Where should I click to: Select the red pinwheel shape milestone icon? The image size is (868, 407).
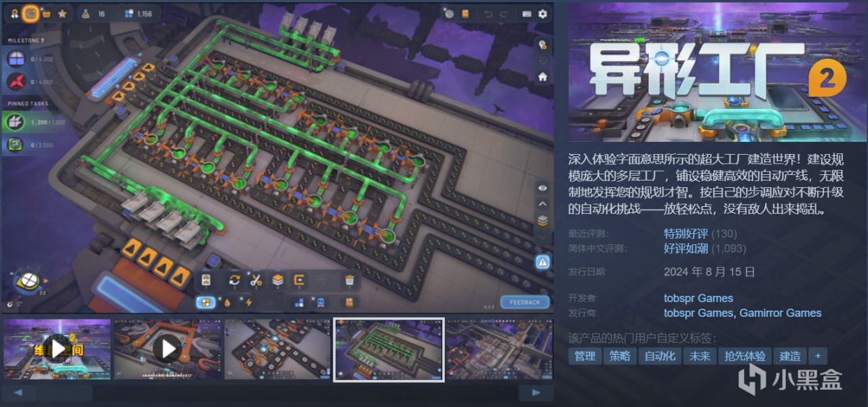coord(16,82)
